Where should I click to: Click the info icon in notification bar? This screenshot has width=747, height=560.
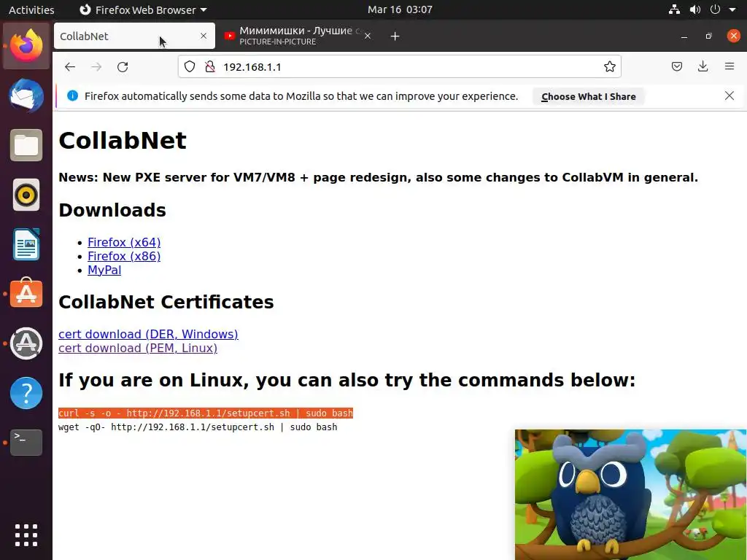72,96
